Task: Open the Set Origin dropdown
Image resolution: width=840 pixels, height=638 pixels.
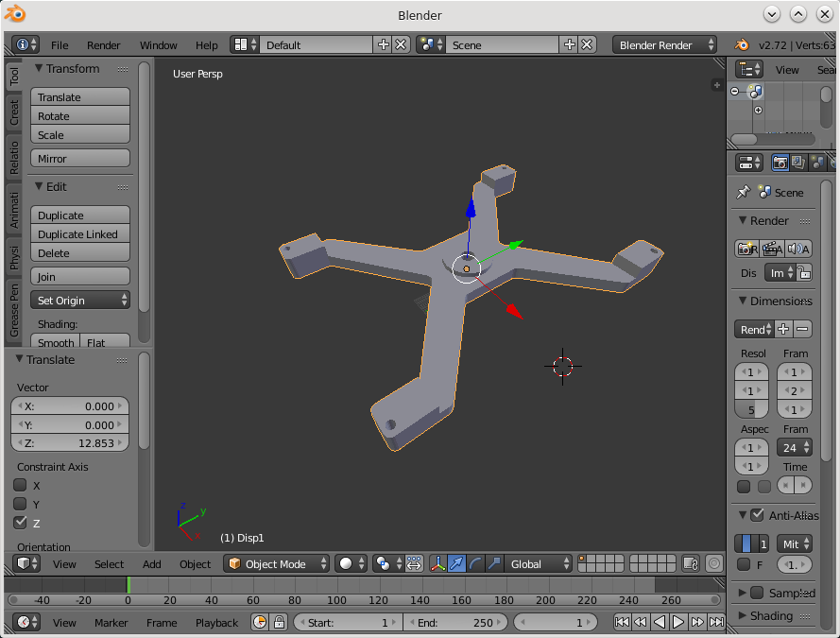Action: [x=80, y=301]
